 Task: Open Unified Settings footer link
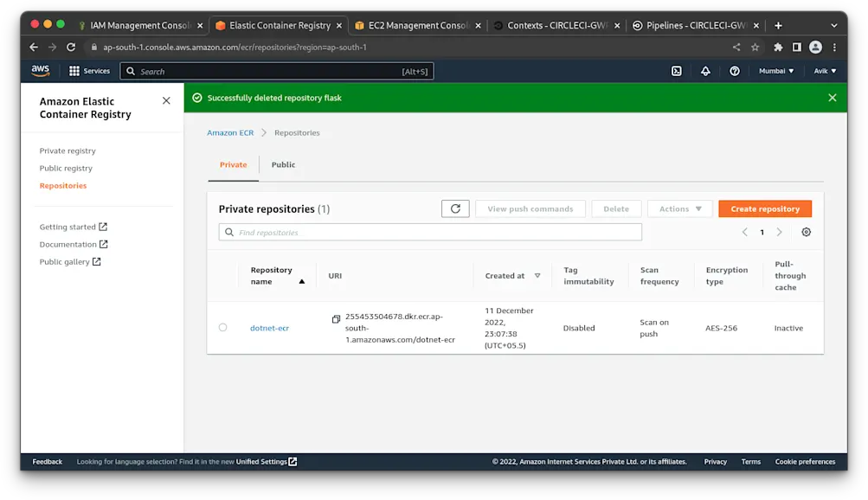pyautogui.click(x=267, y=462)
